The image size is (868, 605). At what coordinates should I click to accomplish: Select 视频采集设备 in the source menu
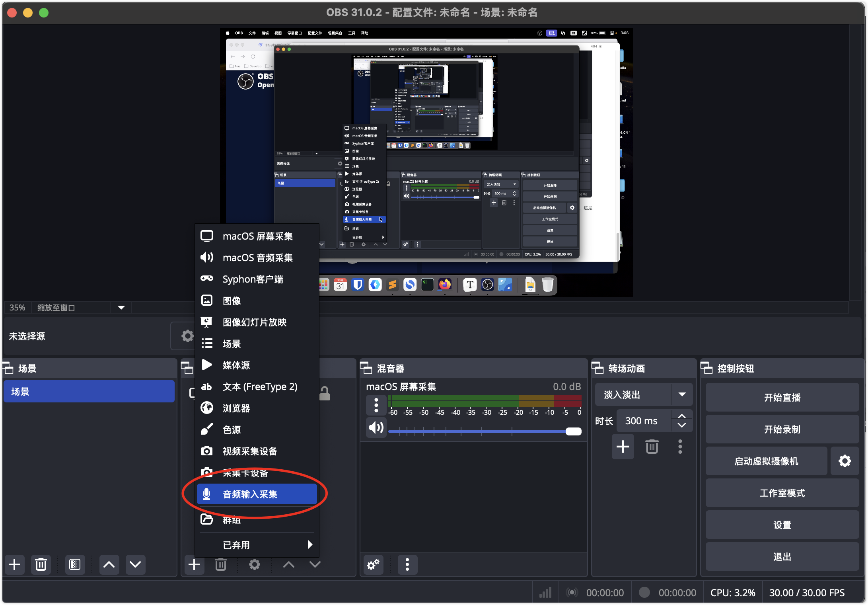(x=257, y=451)
